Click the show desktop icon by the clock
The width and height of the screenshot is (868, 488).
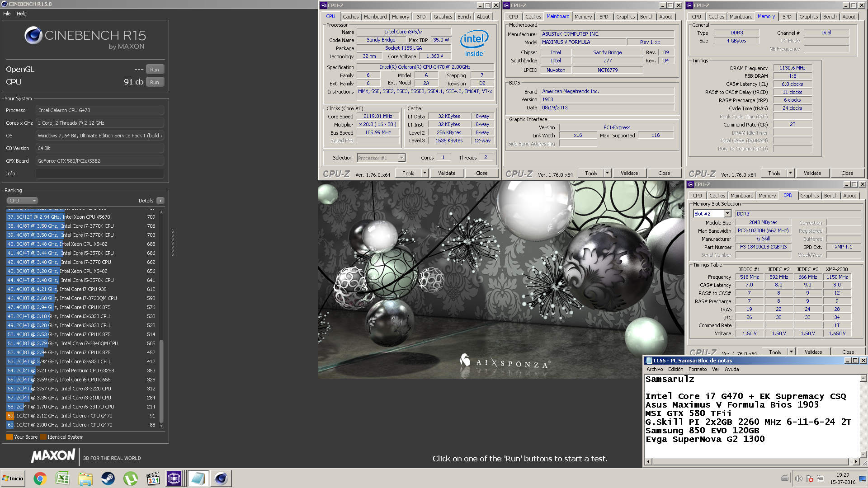point(862,479)
